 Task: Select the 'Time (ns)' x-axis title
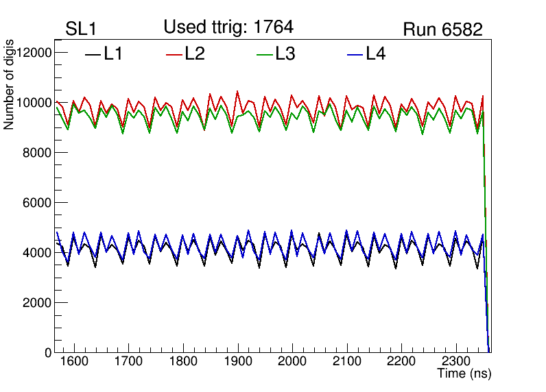pos(464,374)
